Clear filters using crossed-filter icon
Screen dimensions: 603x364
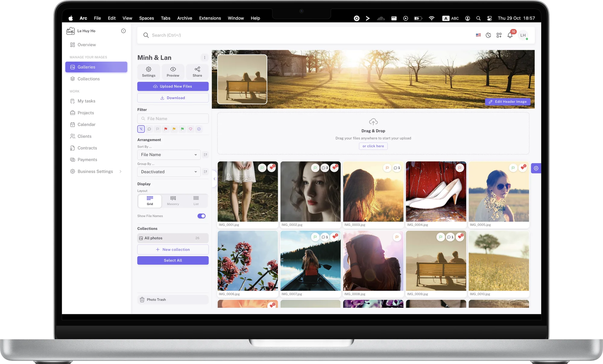141,129
